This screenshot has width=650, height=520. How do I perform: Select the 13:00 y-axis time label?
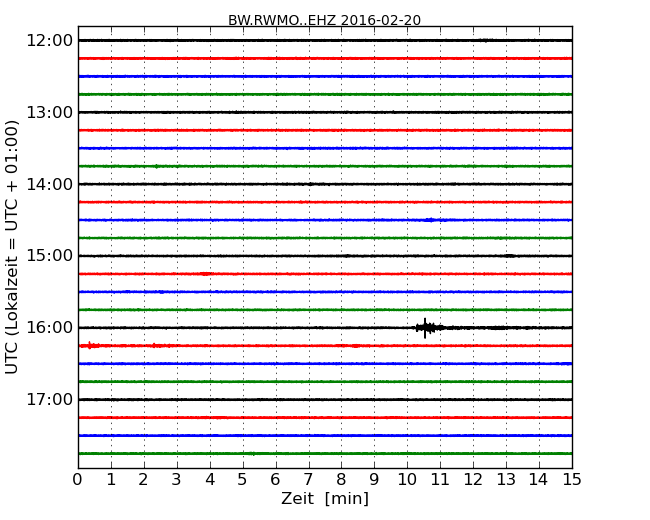point(49,112)
